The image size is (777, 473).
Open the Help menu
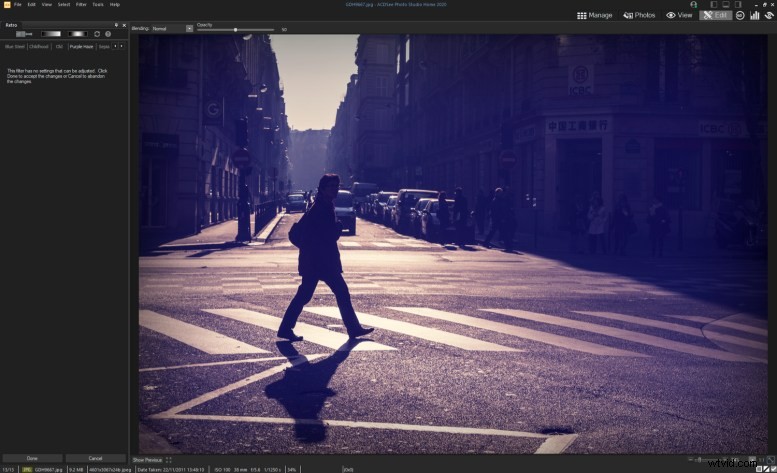(114, 4)
